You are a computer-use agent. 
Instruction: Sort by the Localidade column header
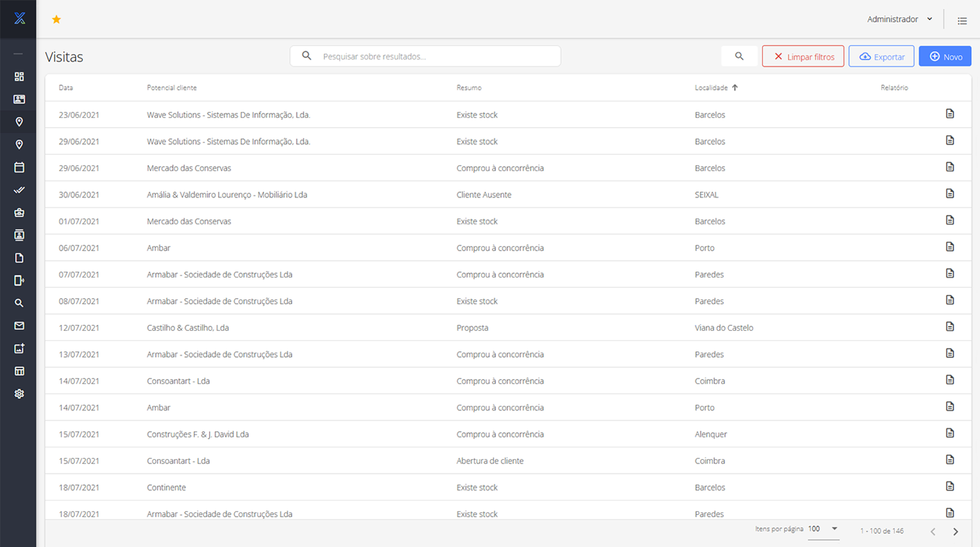(711, 88)
